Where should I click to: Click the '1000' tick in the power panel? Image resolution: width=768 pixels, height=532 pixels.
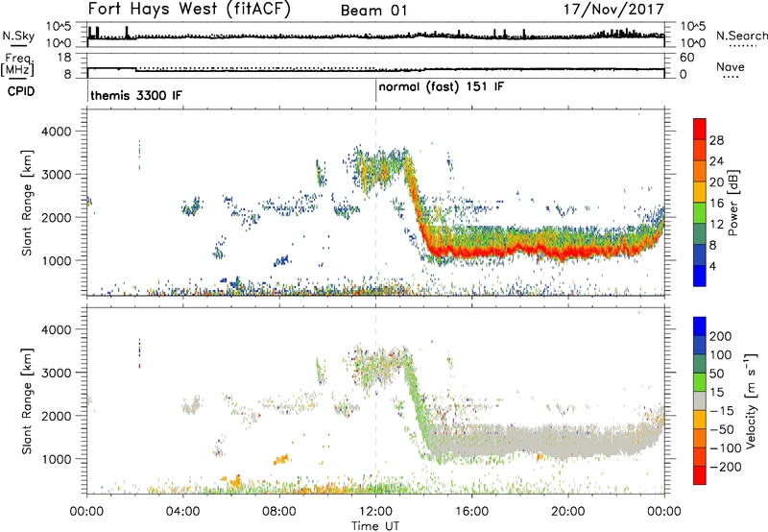coord(56,260)
